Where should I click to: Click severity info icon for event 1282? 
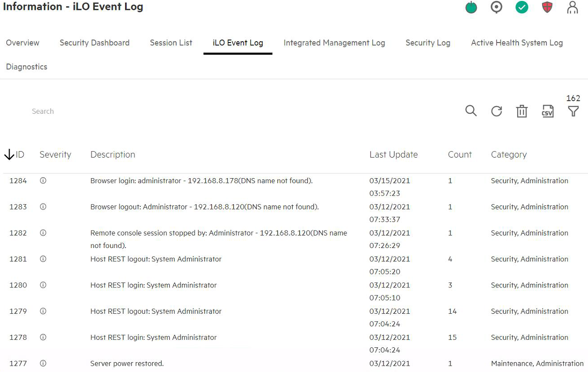pyautogui.click(x=43, y=233)
